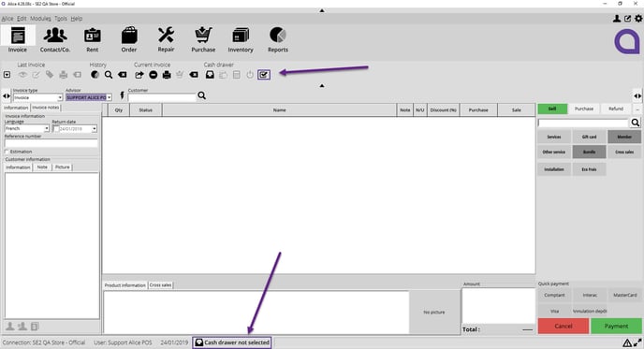Click the green Payment button
Image resolution: width=644 pixels, height=349 pixels.
(x=616, y=326)
